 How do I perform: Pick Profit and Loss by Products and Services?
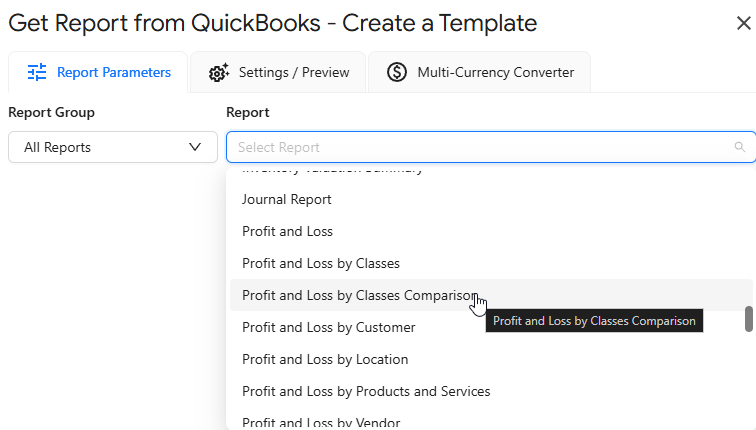(366, 391)
